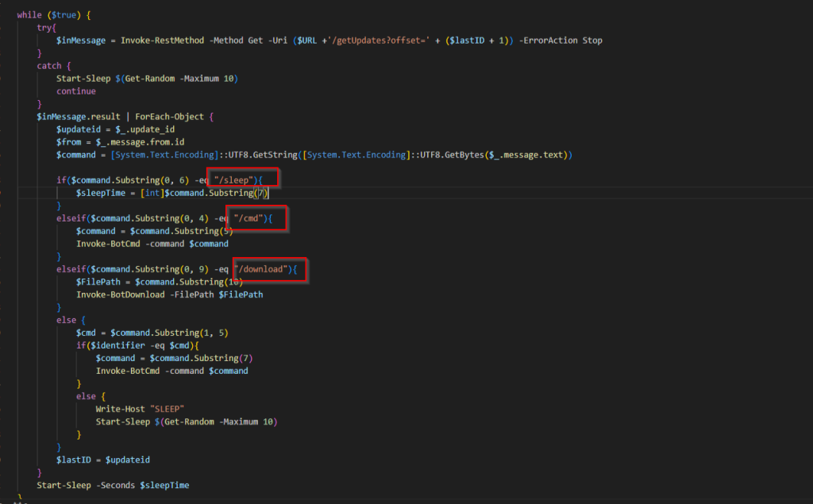The height and width of the screenshot is (504, 813).
Task: Click the Write-Host "SLEEP" line
Action: pos(140,409)
